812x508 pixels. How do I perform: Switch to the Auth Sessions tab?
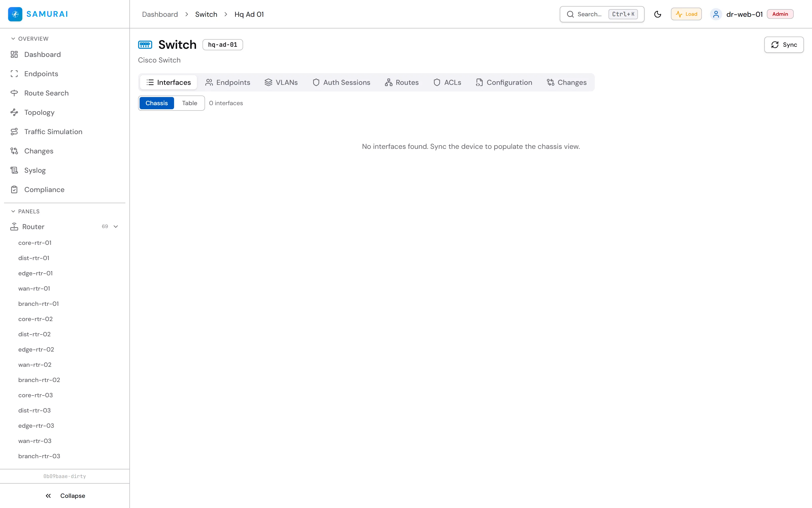click(x=341, y=82)
